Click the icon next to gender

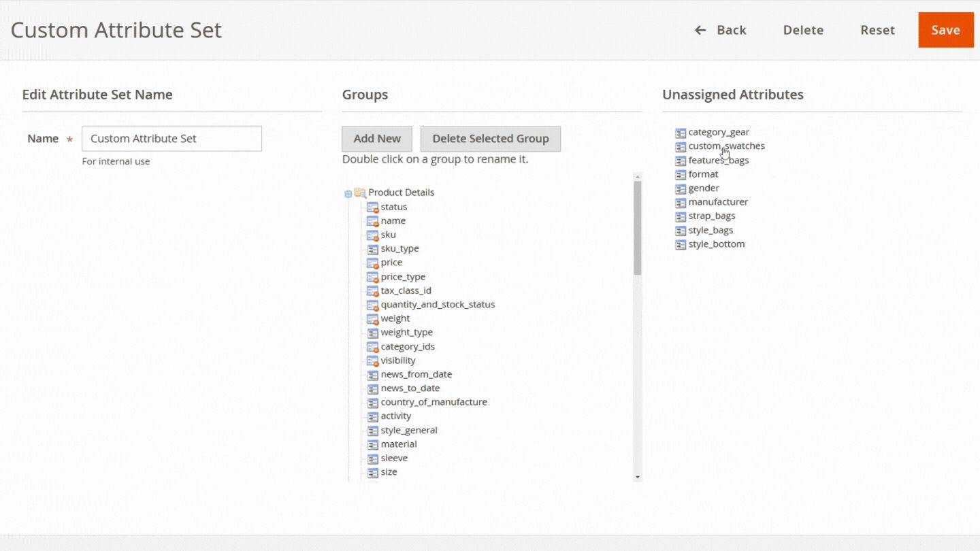[x=681, y=188]
